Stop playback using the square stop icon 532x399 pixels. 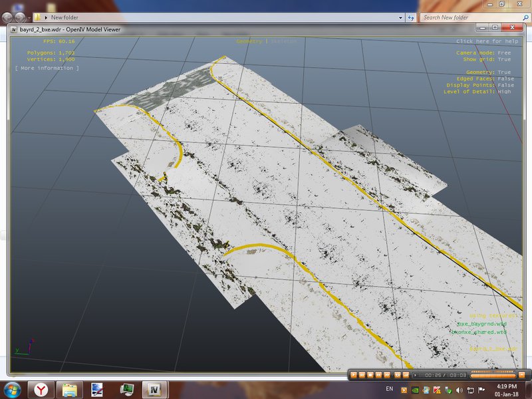coord(370,375)
